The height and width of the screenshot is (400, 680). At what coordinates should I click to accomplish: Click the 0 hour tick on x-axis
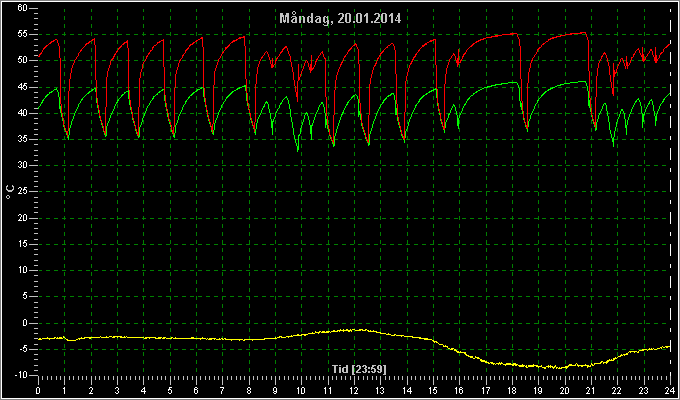tap(39, 390)
